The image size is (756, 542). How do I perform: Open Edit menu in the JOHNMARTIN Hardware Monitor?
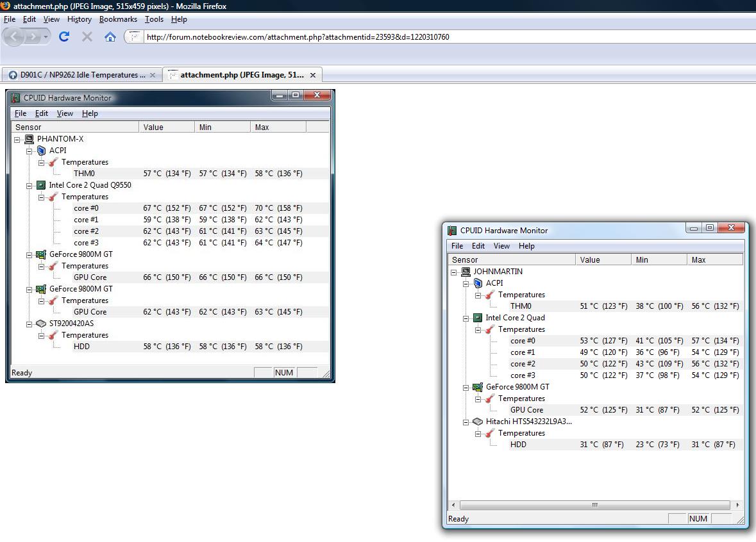tap(478, 246)
